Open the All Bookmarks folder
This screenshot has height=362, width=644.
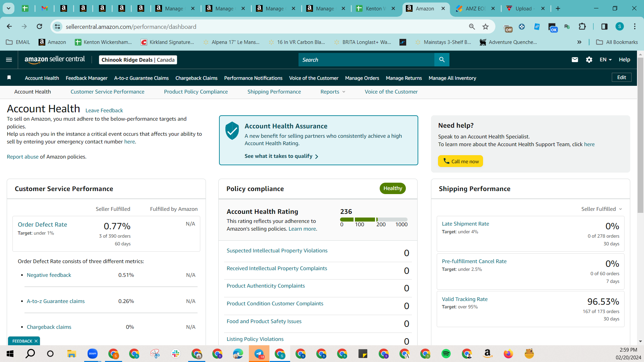tap(617, 42)
